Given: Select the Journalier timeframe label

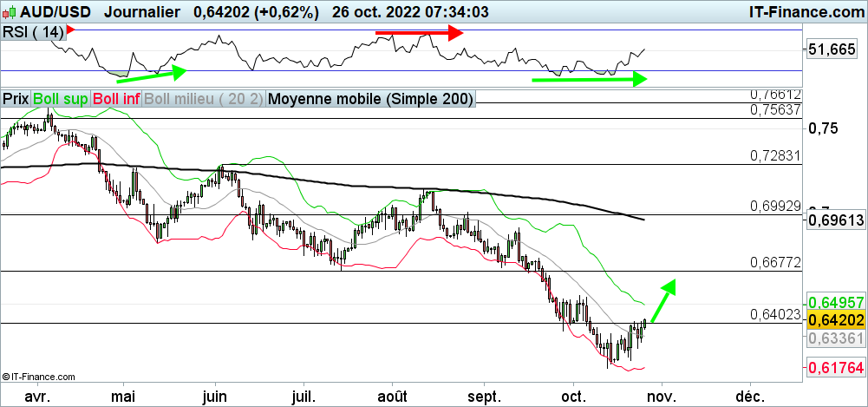Looking at the screenshot, I should coord(141,12).
